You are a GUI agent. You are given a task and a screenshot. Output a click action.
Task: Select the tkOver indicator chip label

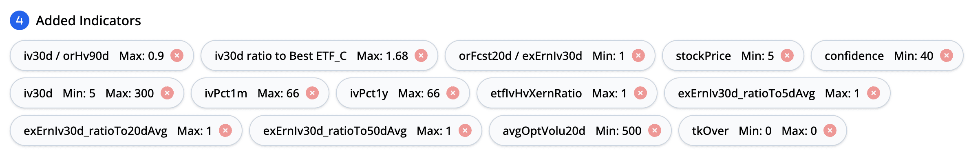(710, 131)
